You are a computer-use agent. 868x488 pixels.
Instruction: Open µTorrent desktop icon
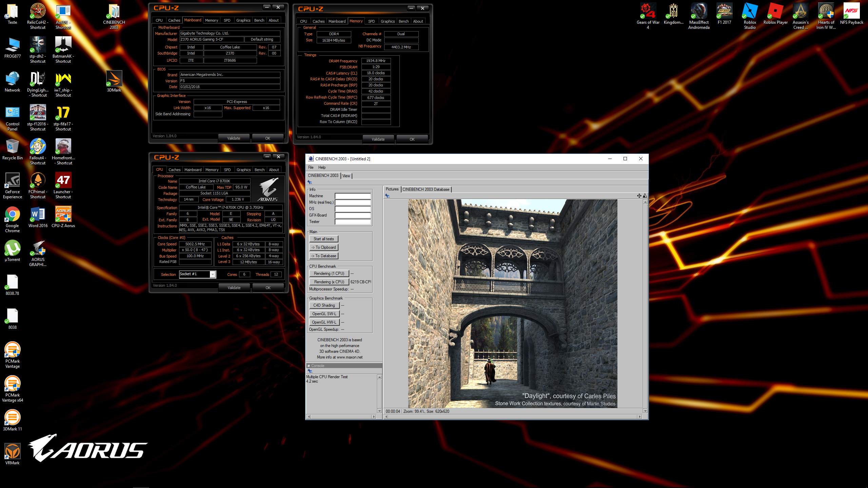pyautogui.click(x=13, y=251)
